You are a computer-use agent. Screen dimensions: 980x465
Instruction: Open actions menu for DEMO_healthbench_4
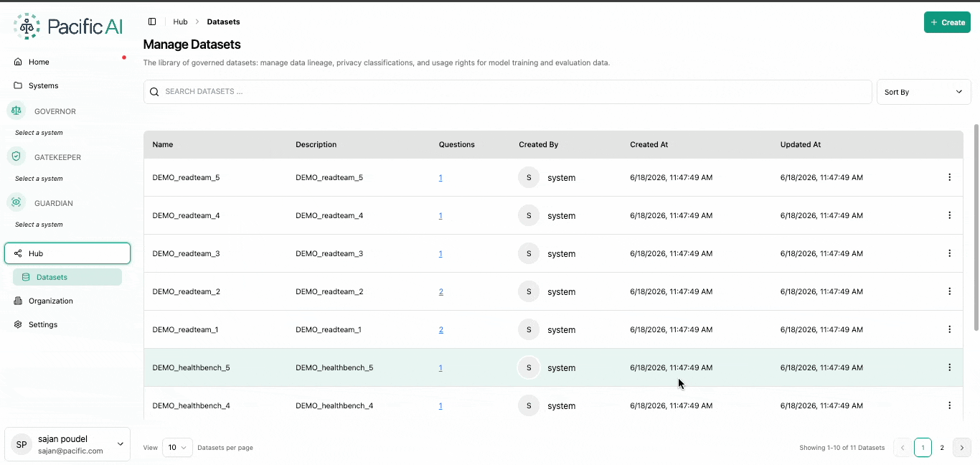pos(949,405)
